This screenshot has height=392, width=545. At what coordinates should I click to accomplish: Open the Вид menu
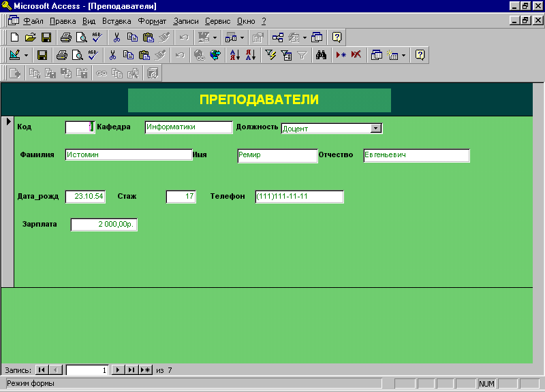pos(89,21)
